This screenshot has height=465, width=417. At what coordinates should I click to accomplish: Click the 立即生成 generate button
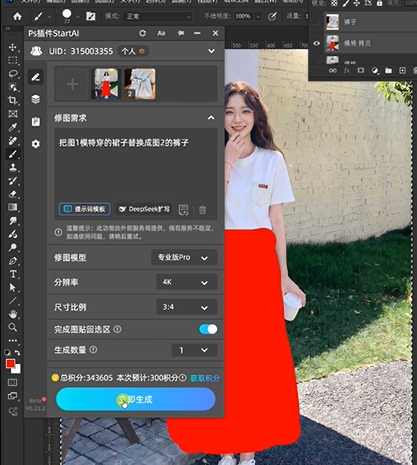(x=136, y=399)
